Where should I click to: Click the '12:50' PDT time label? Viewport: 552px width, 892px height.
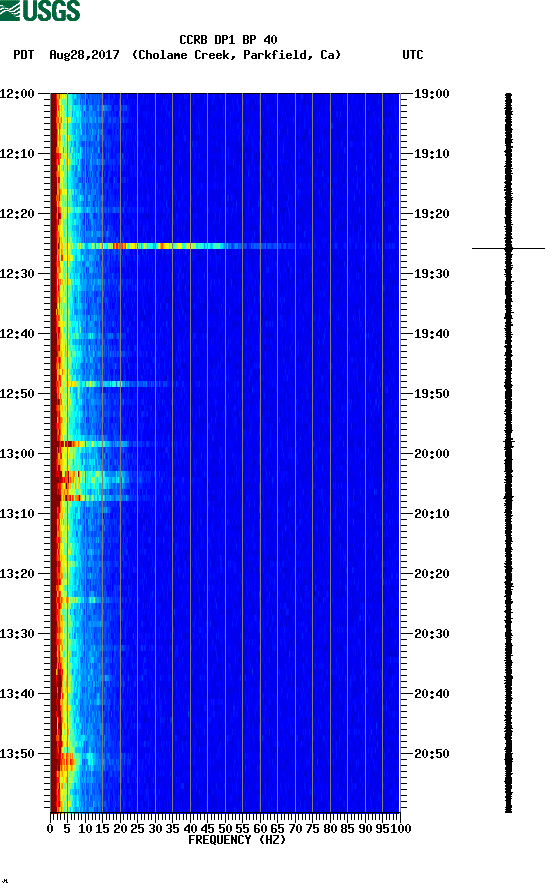(x=17, y=394)
